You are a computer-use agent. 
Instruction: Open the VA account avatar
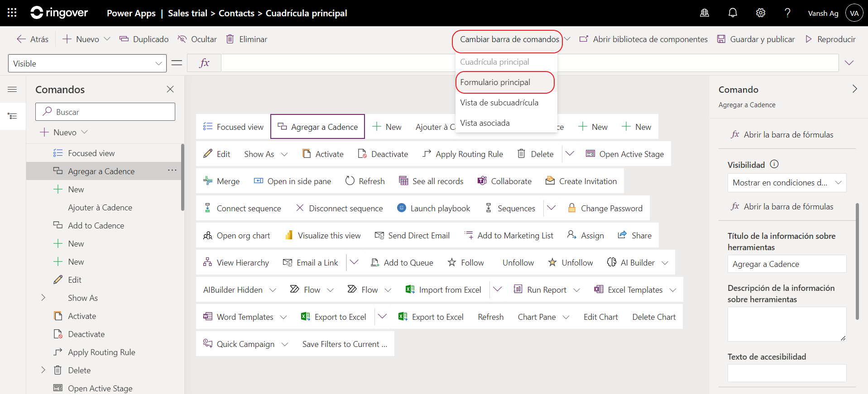pos(854,13)
